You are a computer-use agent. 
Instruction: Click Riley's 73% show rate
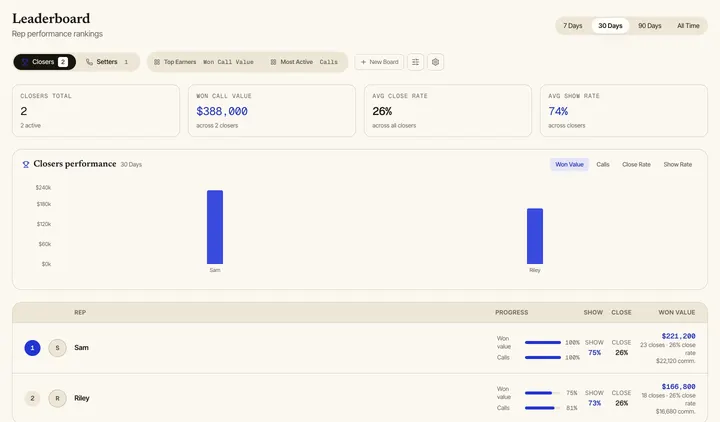click(594, 403)
